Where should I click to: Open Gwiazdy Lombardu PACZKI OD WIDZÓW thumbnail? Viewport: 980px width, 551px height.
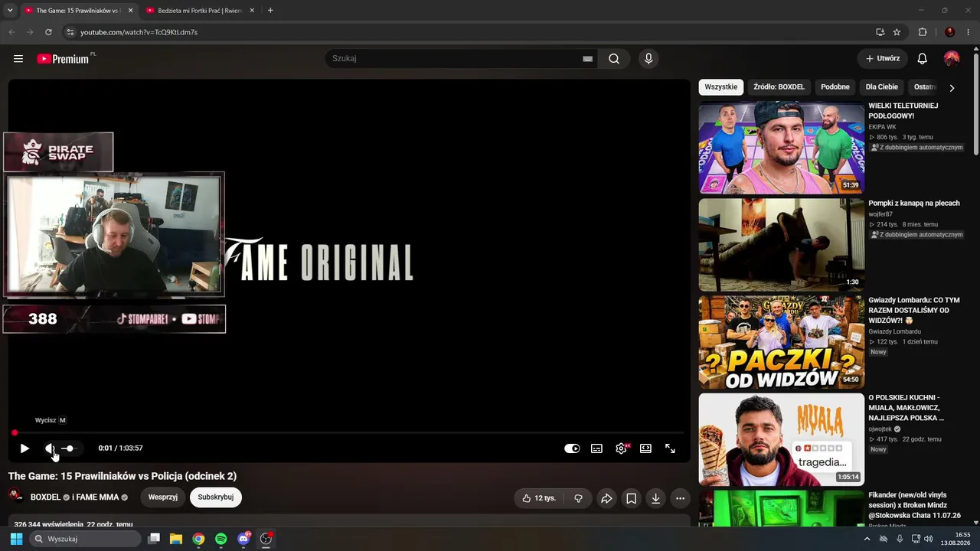click(782, 342)
